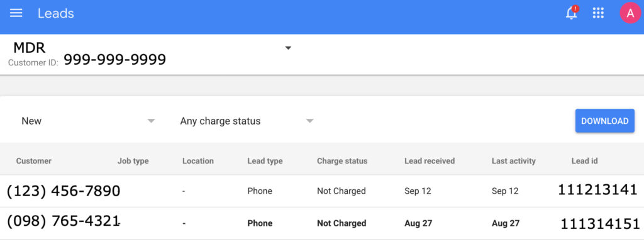Image resolution: width=644 pixels, height=244 pixels.
Task: Open the Google apps grid
Action: tap(598, 13)
